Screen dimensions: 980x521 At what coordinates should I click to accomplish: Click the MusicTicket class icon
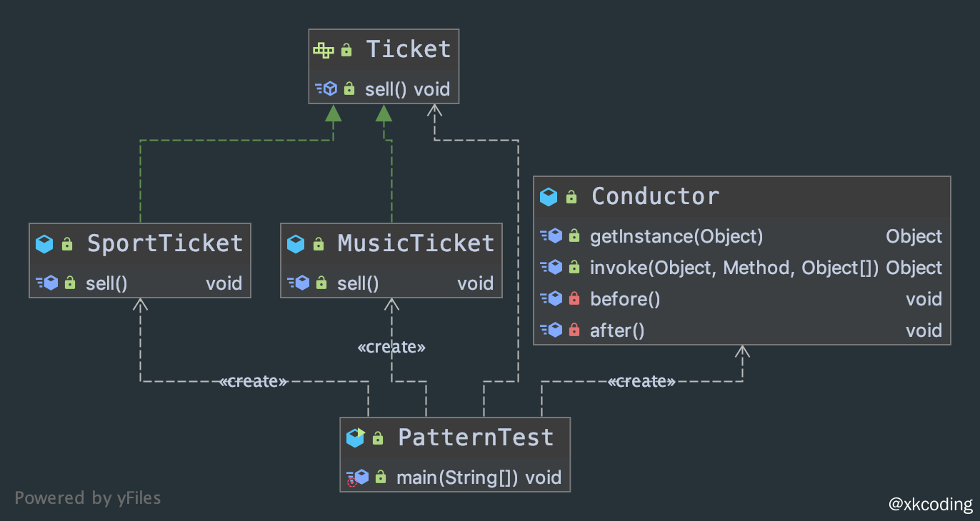point(296,244)
